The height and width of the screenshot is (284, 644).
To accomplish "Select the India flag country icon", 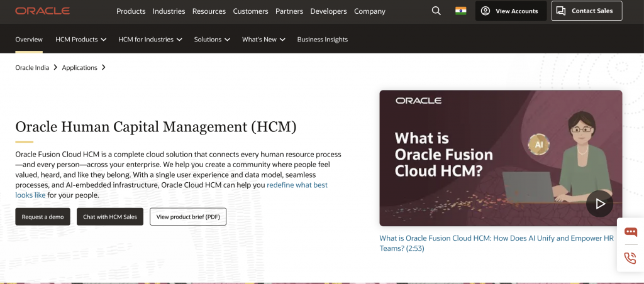I will point(461,11).
